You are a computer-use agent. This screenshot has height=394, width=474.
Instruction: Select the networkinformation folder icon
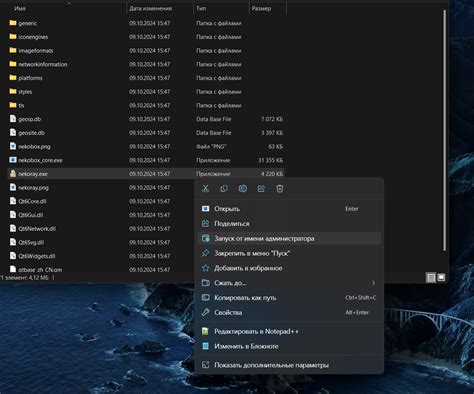13,64
